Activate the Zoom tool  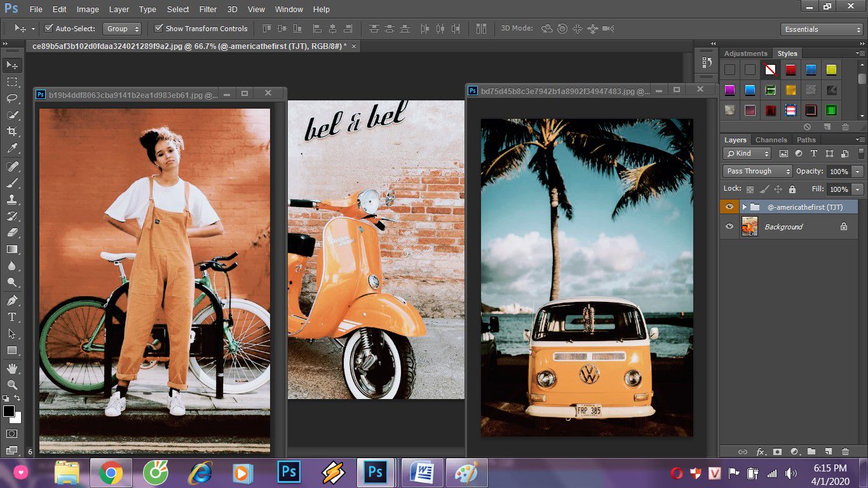[x=11, y=384]
